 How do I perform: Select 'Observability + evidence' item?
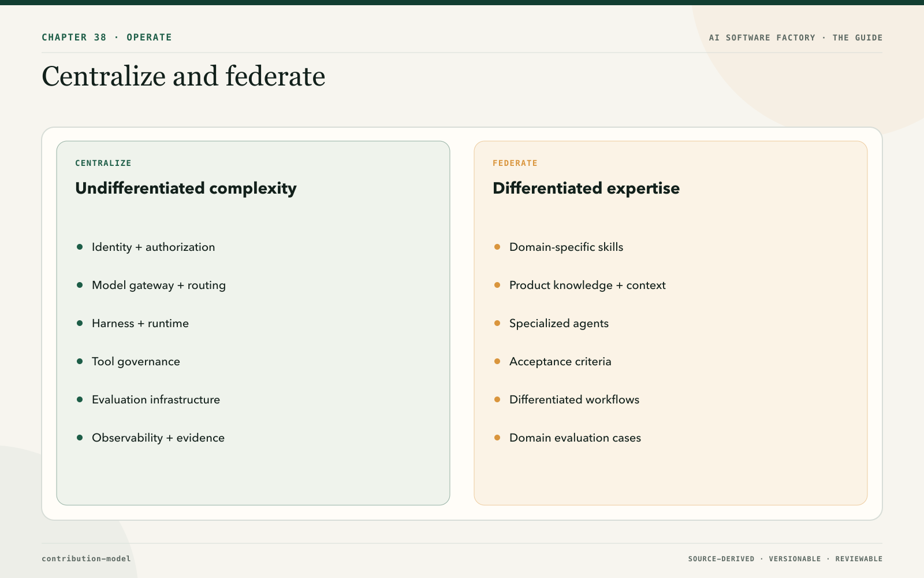(x=158, y=438)
